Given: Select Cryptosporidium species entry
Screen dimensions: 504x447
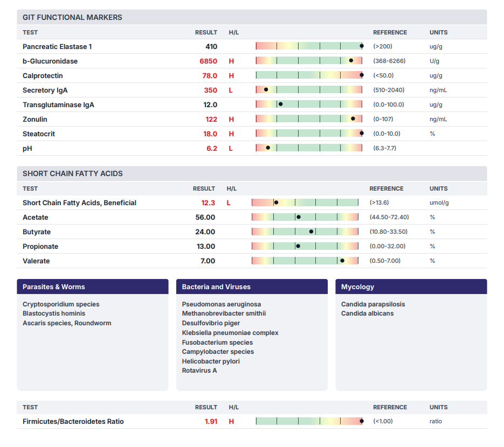Looking at the screenshot, I should tap(61, 304).
